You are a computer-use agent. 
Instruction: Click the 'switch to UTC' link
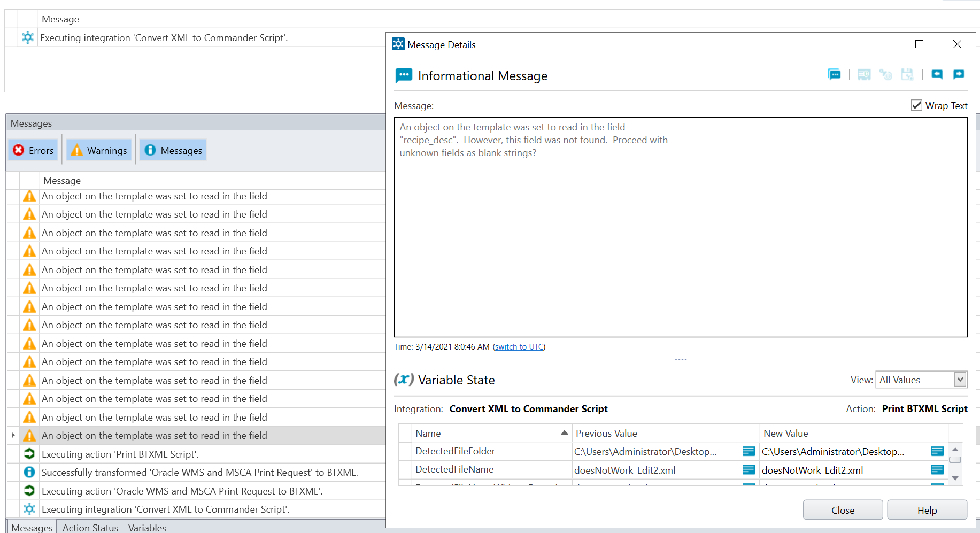click(519, 346)
